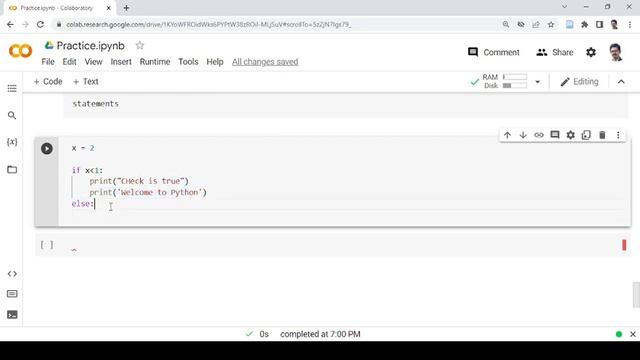Viewport: 640px width, 360px height.
Task: View RAM and Disk resource bars
Action: point(504,81)
